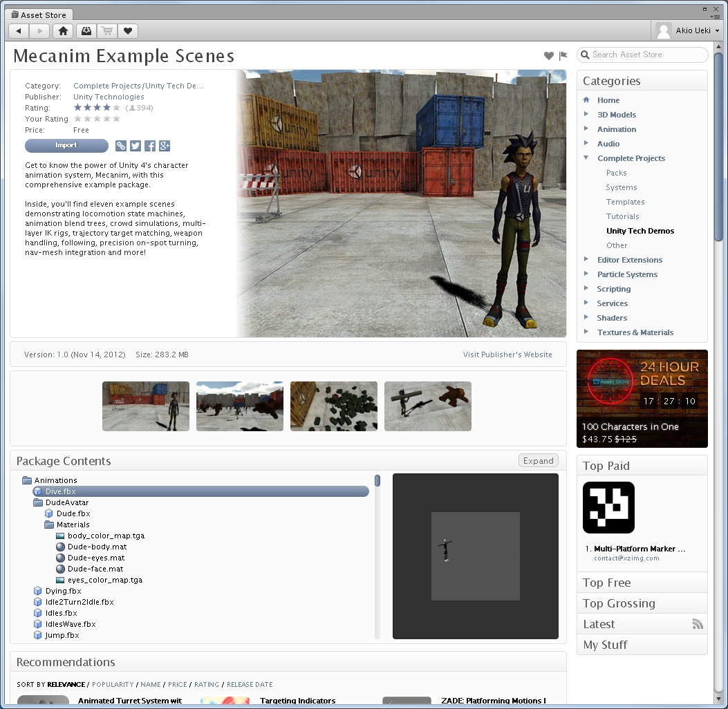The width and height of the screenshot is (728, 709).
Task: Click the Search Asset Store field
Action: click(x=642, y=55)
